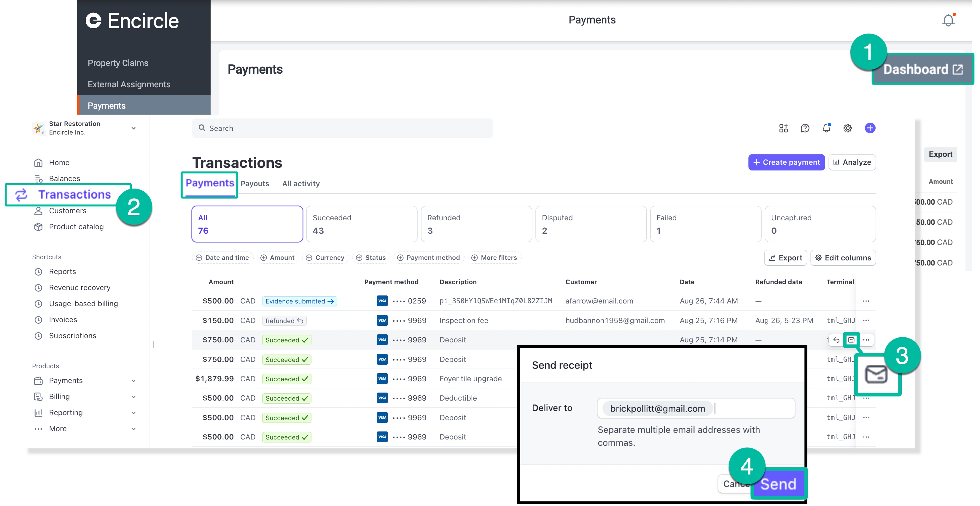Image resolution: width=980 pixels, height=506 pixels.
Task: Click the purple plus create icon
Action: (x=870, y=128)
